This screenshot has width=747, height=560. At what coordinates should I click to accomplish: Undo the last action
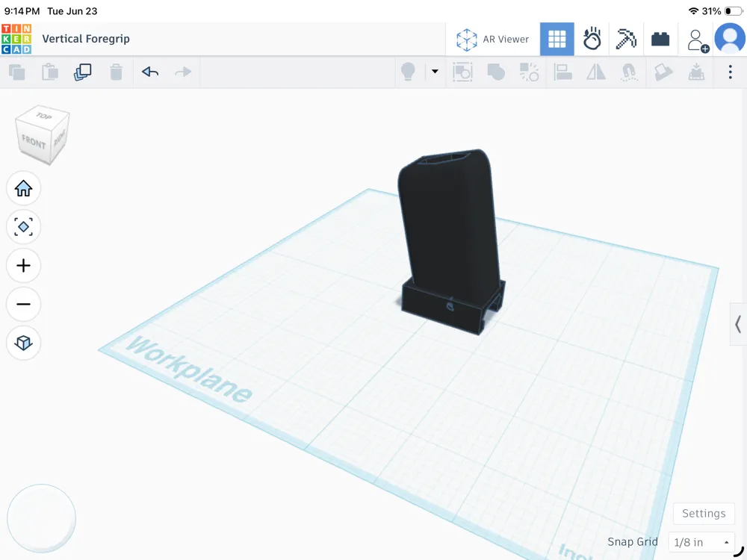pos(150,72)
